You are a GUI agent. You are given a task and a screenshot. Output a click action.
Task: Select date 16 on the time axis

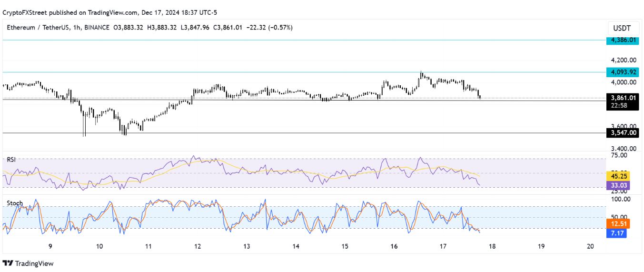(394, 246)
